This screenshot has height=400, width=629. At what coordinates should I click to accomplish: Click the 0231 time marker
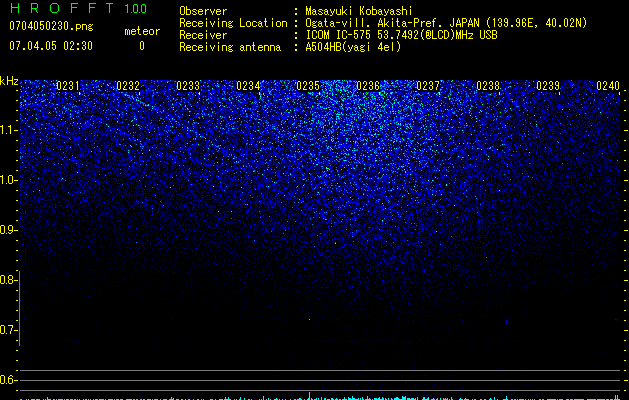tap(68, 86)
